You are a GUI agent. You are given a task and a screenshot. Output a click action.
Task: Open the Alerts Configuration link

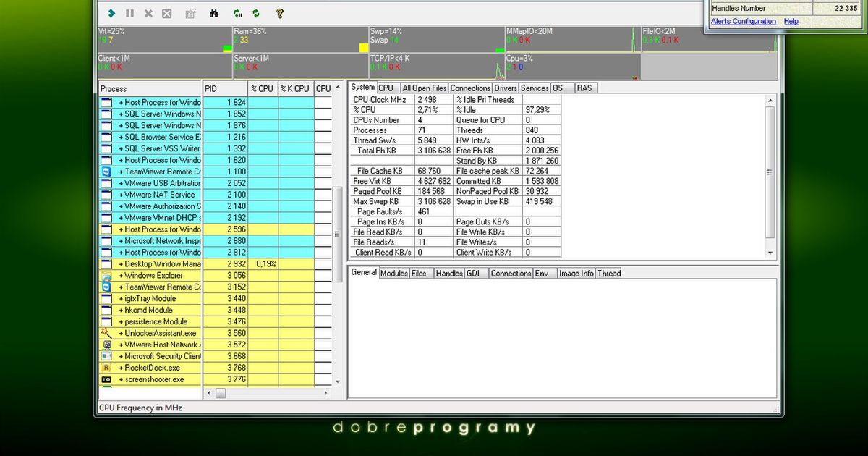[744, 22]
